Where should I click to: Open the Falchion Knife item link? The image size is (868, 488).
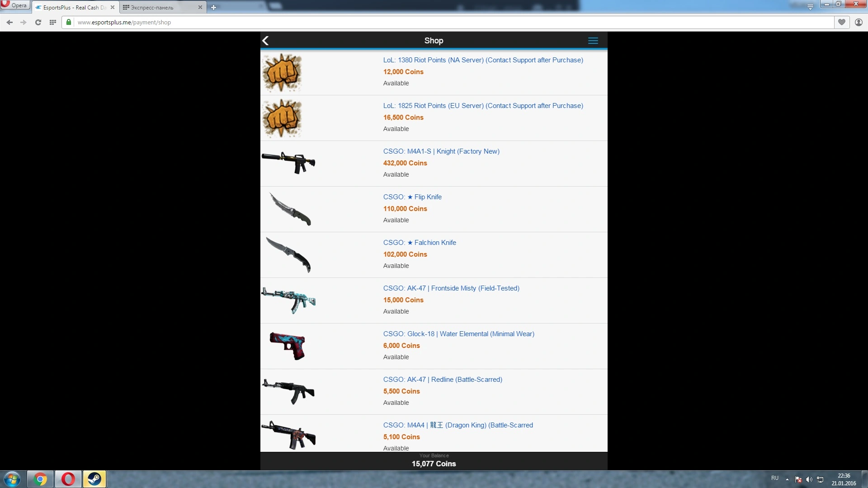pos(420,243)
